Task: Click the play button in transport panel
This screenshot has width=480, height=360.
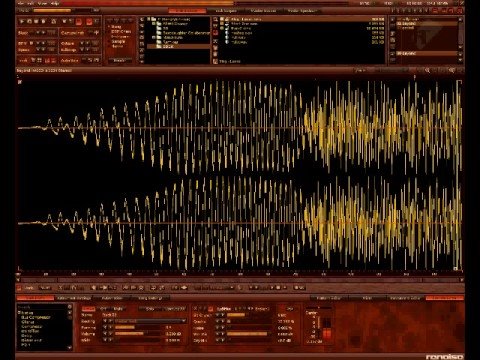Action: (x=22, y=21)
